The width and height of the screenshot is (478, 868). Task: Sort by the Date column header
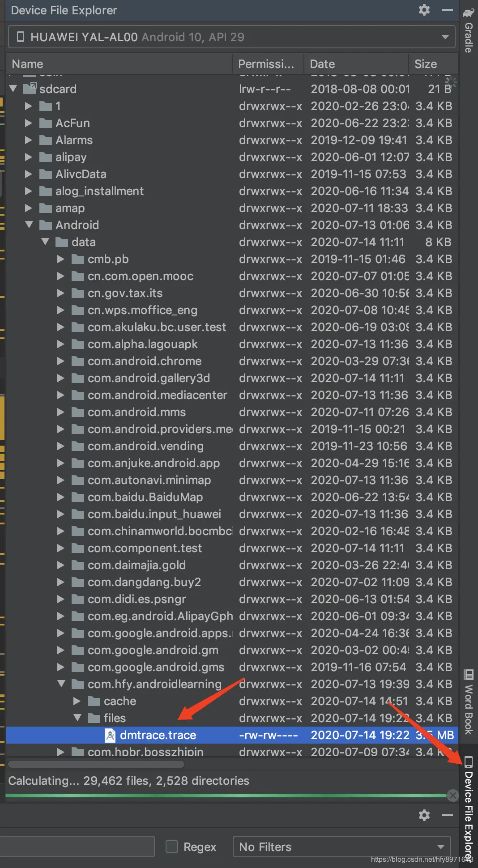[356, 64]
